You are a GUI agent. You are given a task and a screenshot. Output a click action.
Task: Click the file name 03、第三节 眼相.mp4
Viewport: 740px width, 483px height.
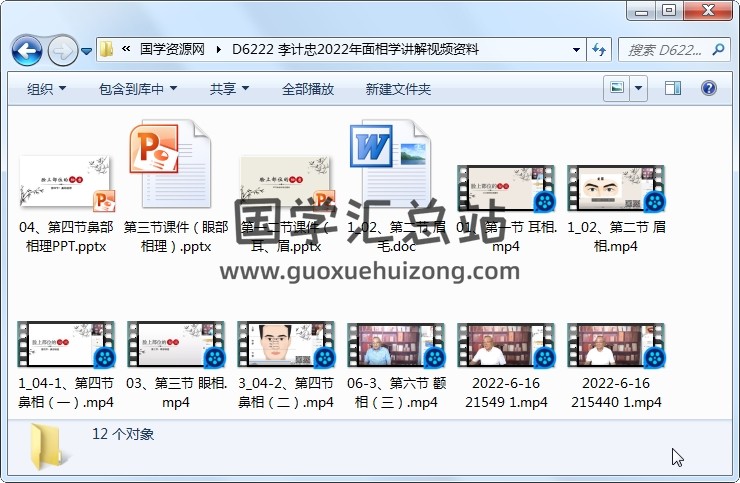[177, 392]
